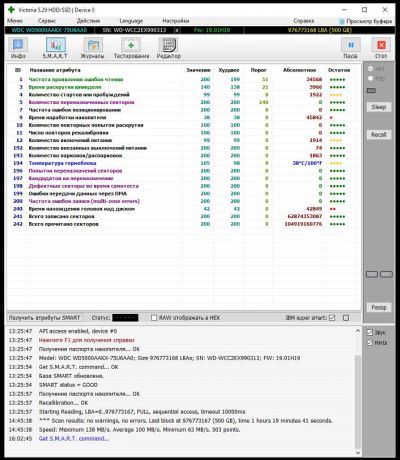Click the black Статус status field
The image size is (400, 460).
[x=125, y=318]
